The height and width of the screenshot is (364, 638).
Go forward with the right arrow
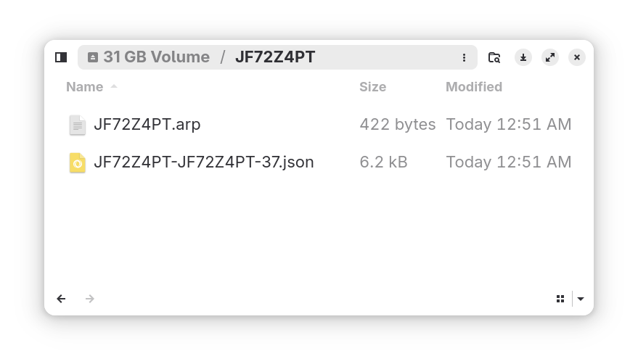point(90,299)
